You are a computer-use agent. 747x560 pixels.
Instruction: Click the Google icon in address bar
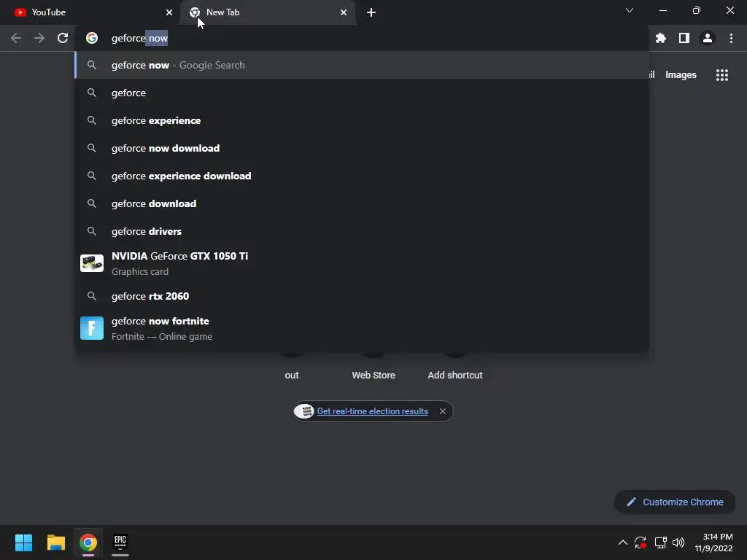pos(92,38)
